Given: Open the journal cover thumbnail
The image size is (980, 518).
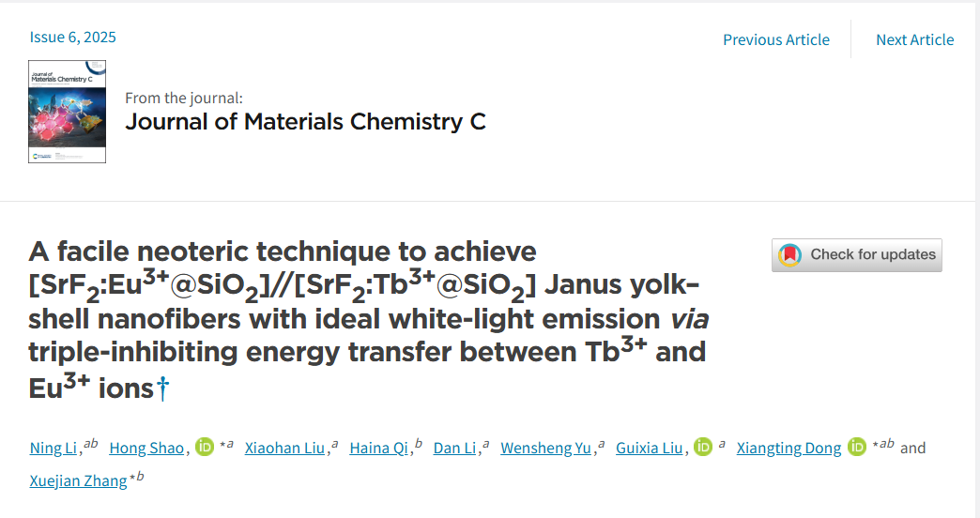Looking at the screenshot, I should pyautogui.click(x=67, y=112).
